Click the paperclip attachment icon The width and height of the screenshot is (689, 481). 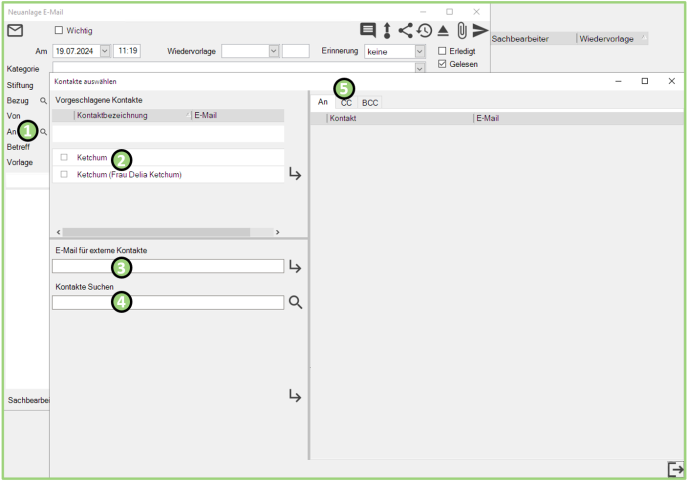pos(462,30)
